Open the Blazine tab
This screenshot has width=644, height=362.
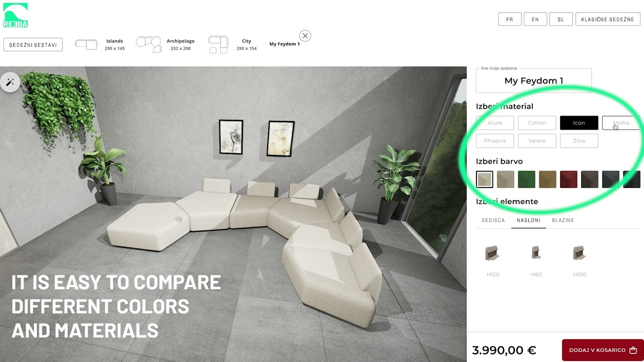tap(563, 220)
